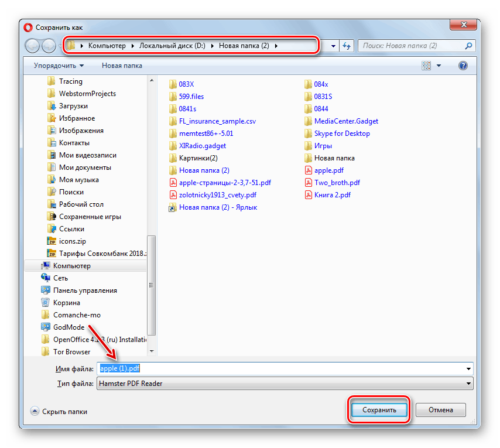Click the Моя музыка folder icon

pos(52,180)
